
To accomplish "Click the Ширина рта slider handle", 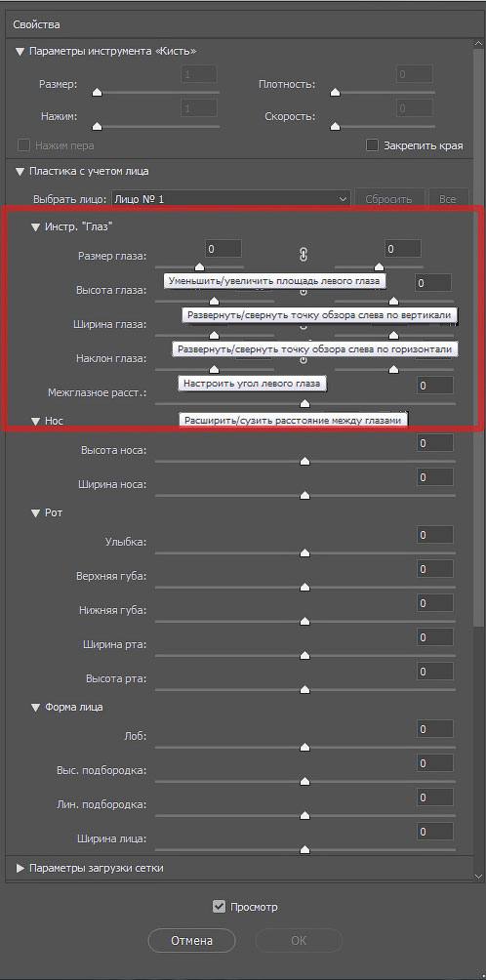I will (304, 656).
